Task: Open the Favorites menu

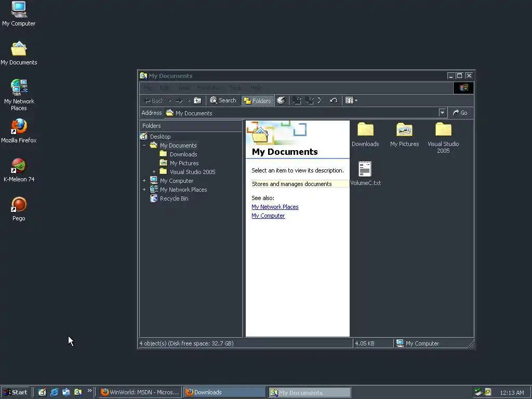Action: pos(209,88)
